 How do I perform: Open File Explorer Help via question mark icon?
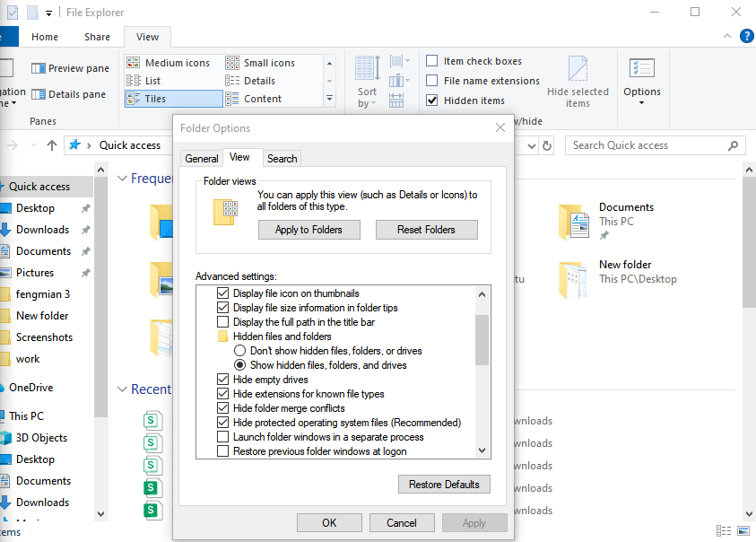tap(747, 36)
